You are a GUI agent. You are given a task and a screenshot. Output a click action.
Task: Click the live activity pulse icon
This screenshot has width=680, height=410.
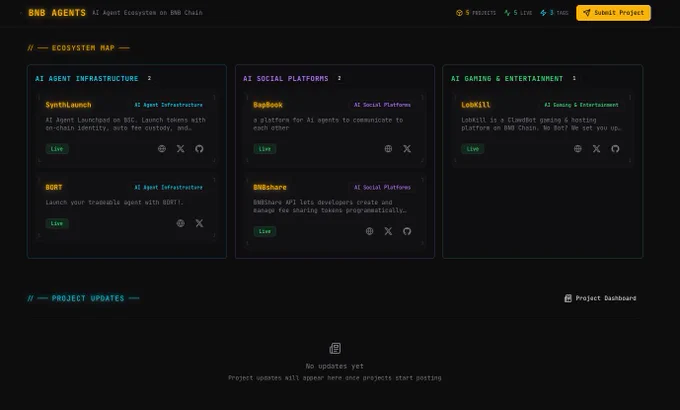pos(507,13)
